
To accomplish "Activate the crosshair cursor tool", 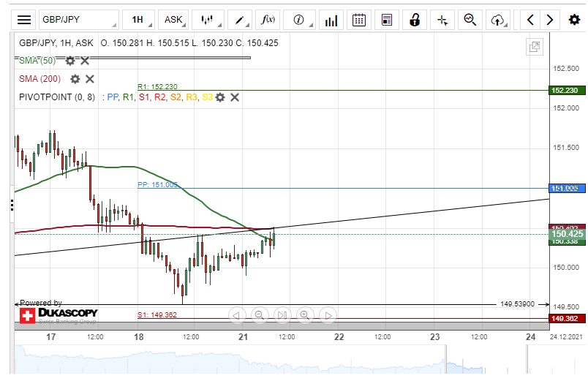I will (442, 20).
